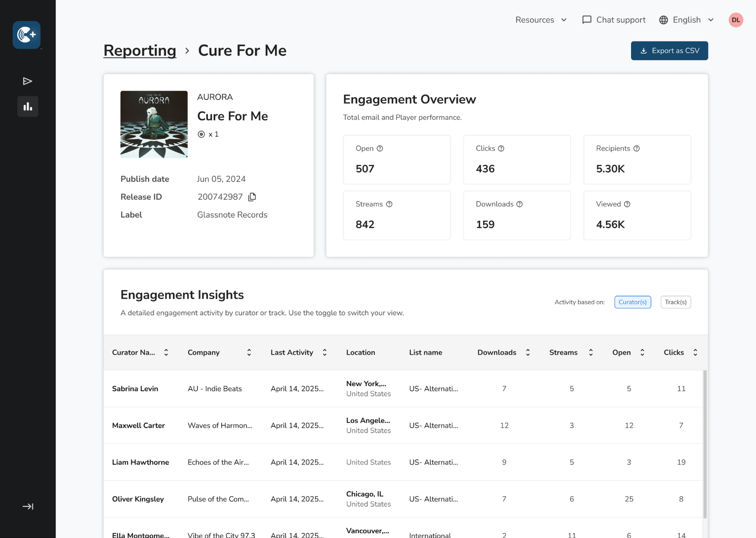Show help info for Open metric
Viewport: 756px width, 538px height.
point(380,149)
